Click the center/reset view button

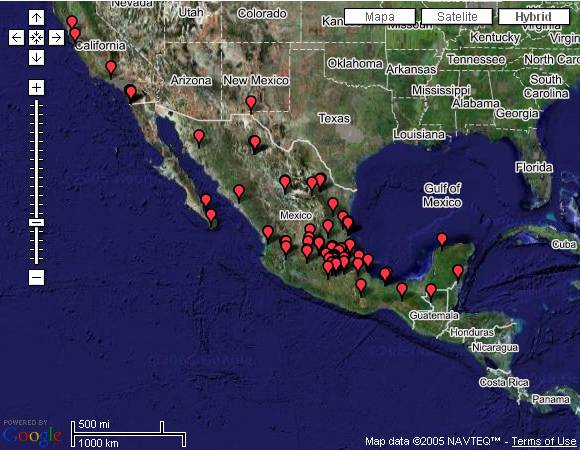tap(36, 37)
